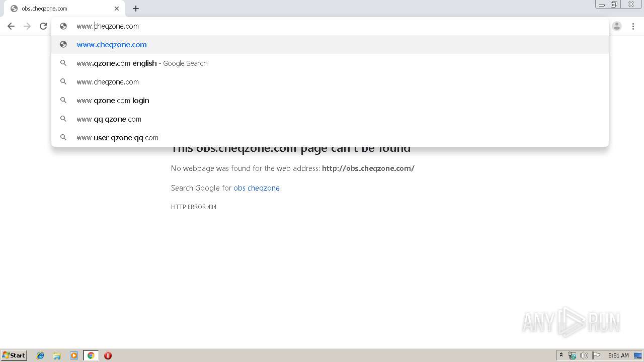Close the obs.cheqzone.com tab
The width and height of the screenshot is (644, 362).
pos(117,9)
